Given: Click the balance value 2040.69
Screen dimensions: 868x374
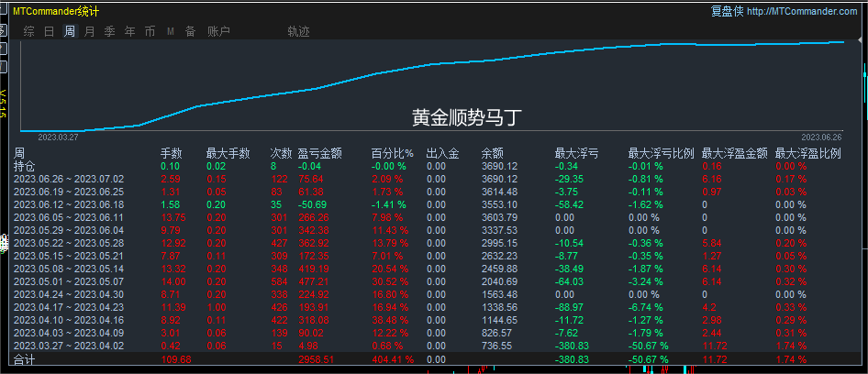Looking at the screenshot, I should click(x=499, y=281).
